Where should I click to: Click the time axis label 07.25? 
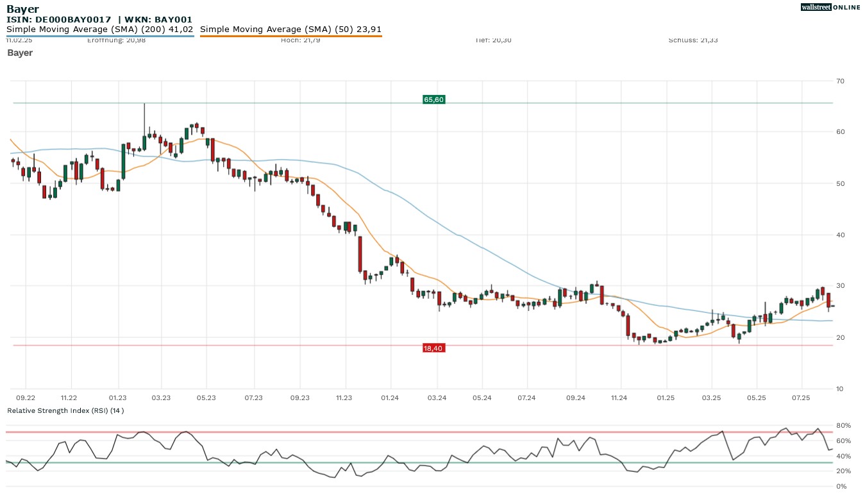pos(801,398)
